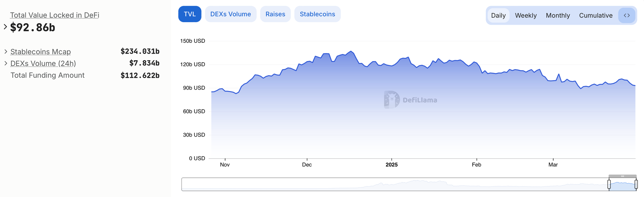
Task: Click right handle of range slider
Action: [x=636, y=184]
